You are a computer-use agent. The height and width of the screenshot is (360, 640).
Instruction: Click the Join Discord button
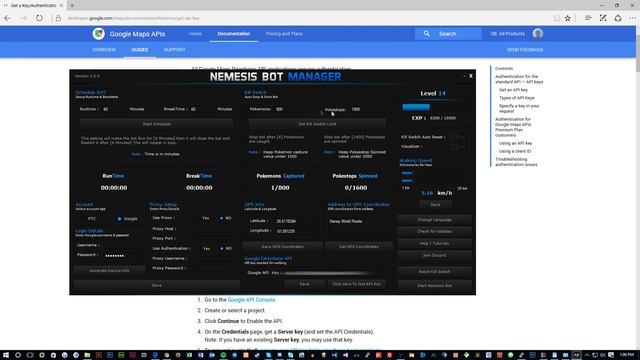(434, 255)
